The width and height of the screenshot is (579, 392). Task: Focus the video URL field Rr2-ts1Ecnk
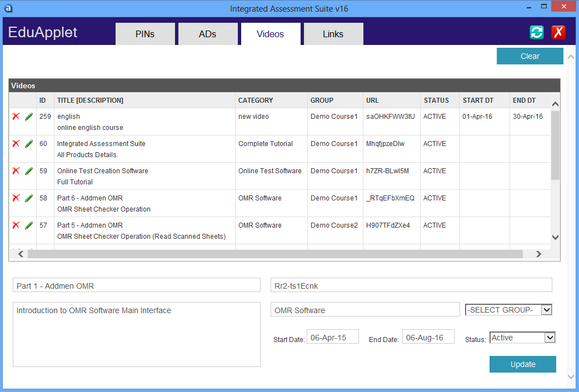pos(411,285)
